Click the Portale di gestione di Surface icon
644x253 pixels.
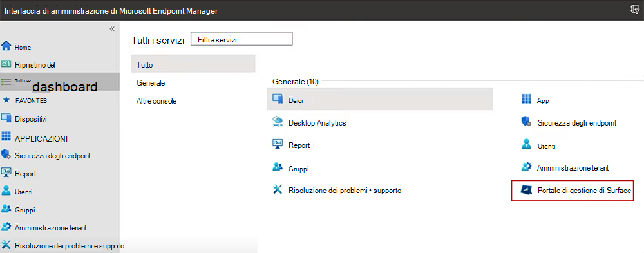pos(526,190)
